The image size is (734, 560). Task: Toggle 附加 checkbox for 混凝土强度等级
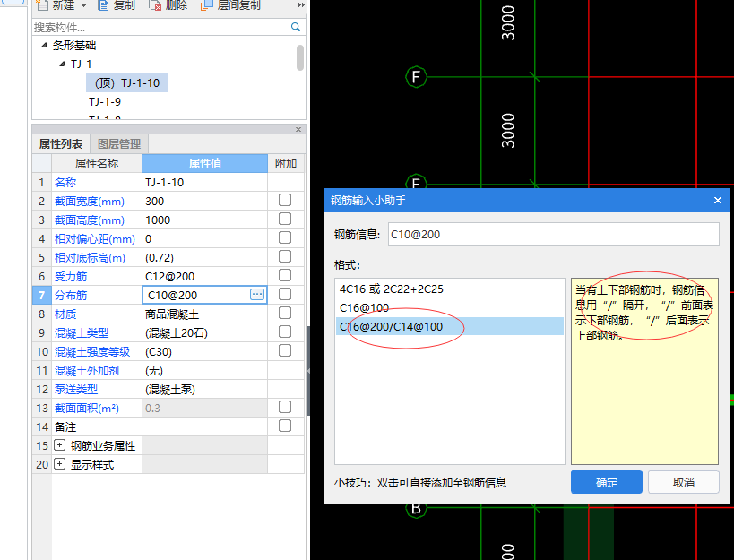click(x=285, y=350)
